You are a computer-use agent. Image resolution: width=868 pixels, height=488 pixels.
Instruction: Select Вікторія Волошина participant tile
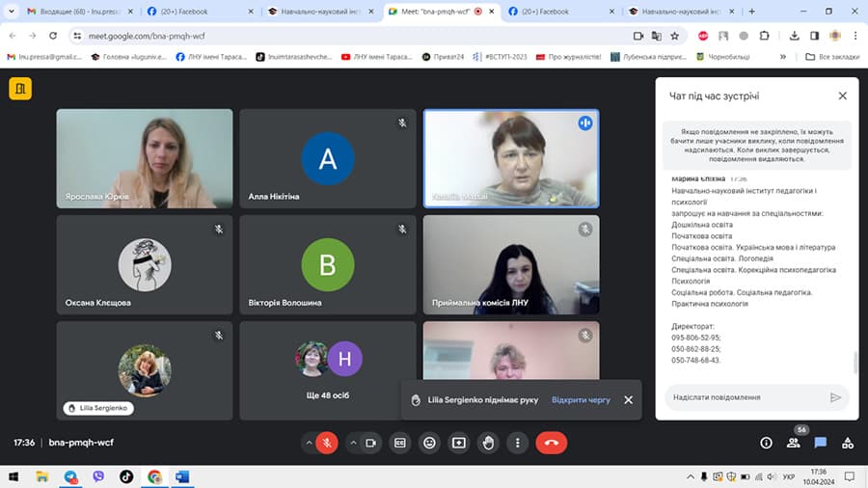[x=328, y=264]
